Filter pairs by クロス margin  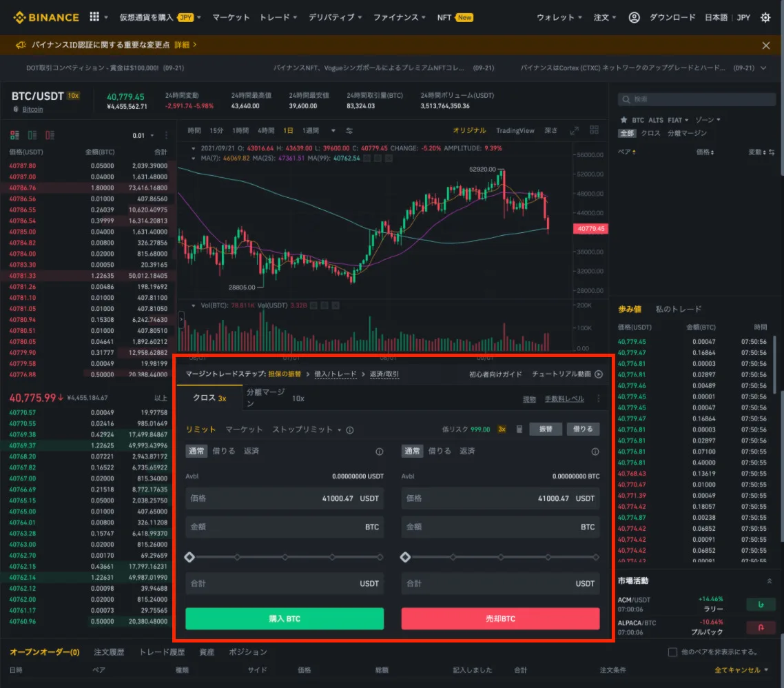(650, 133)
